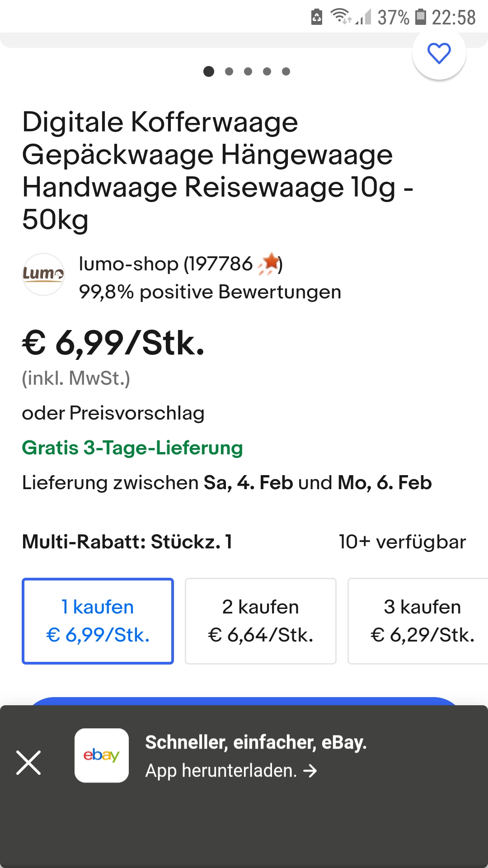View the 99,8% positive Bewertungen feedback
Viewport: 488px width, 868px height.
[x=210, y=292]
